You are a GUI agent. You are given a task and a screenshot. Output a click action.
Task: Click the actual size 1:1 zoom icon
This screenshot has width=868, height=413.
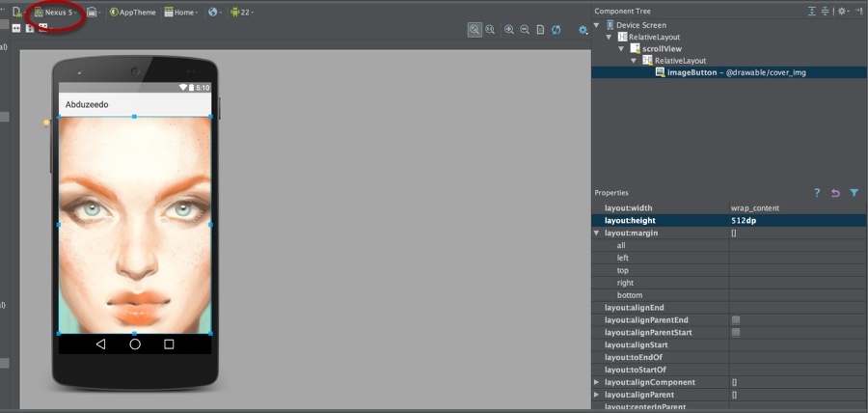pyautogui.click(x=490, y=30)
